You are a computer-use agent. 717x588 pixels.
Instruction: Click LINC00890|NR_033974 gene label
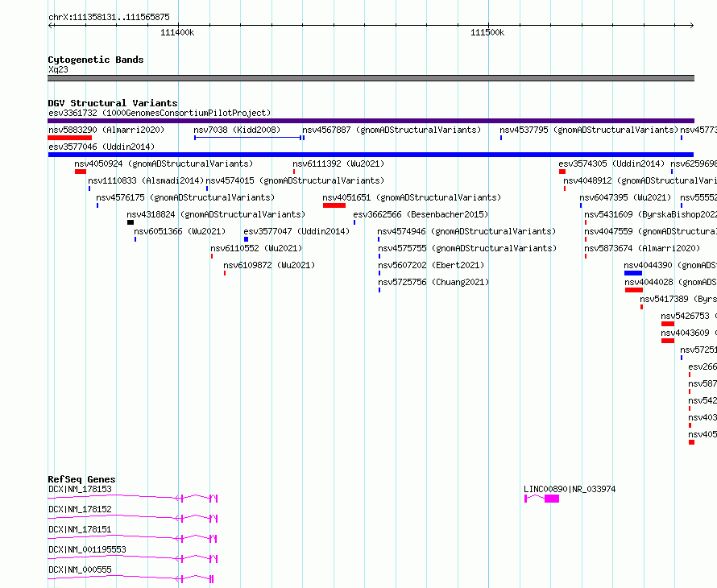click(570, 489)
